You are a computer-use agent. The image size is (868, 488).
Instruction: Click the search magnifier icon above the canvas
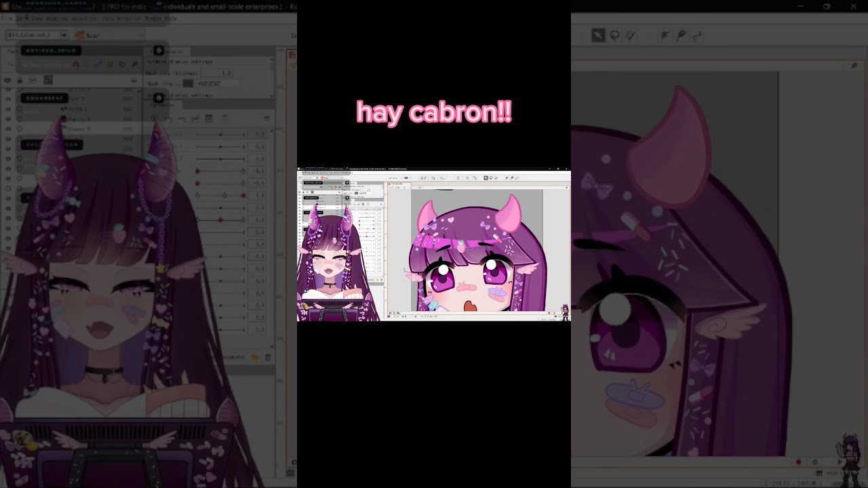pos(854,66)
